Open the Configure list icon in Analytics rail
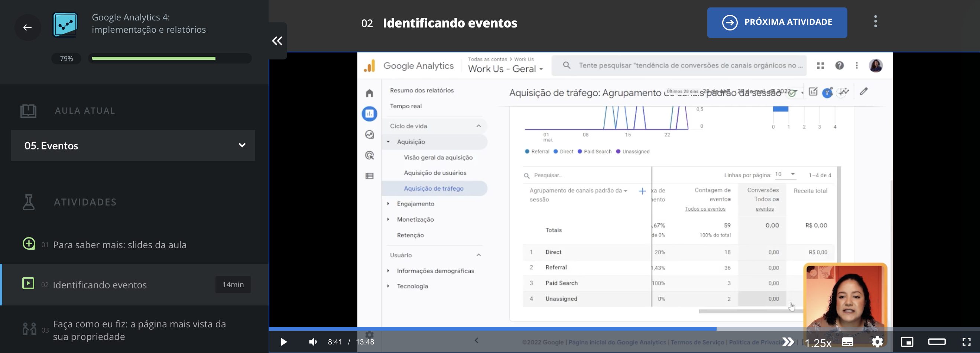980x353 pixels. (x=369, y=176)
